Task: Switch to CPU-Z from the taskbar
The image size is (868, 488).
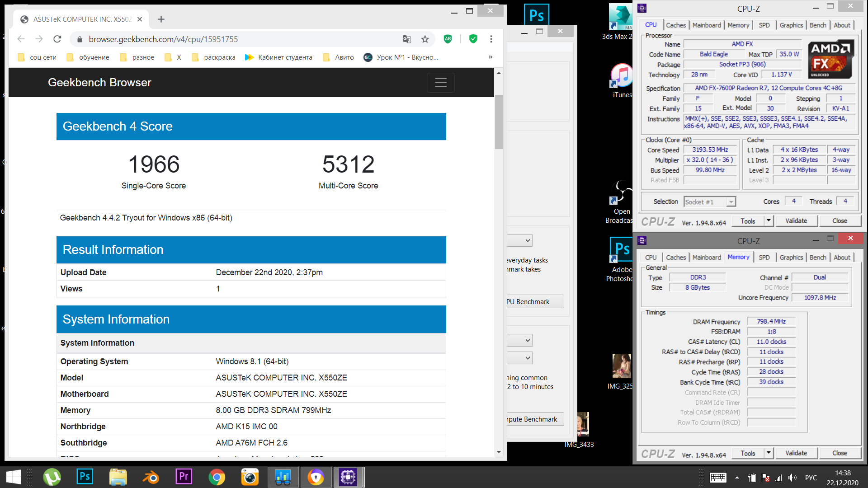Action: (x=349, y=477)
